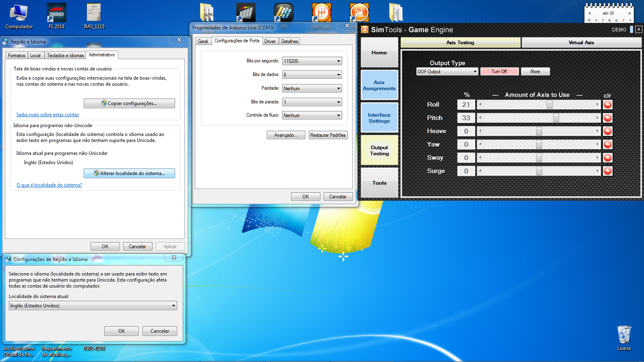Viewport: 644px width, 362px height.
Task: Click left arrow of Surge slider
Action: pyautogui.click(x=480, y=171)
